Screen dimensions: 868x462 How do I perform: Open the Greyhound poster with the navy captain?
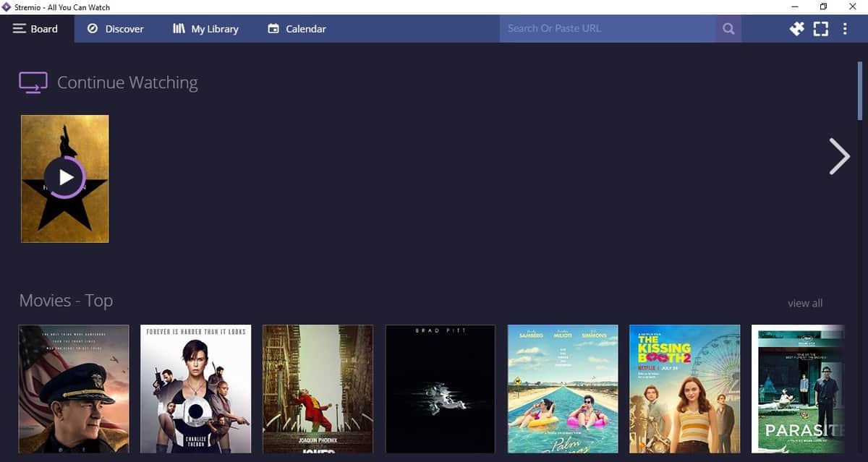tap(74, 389)
